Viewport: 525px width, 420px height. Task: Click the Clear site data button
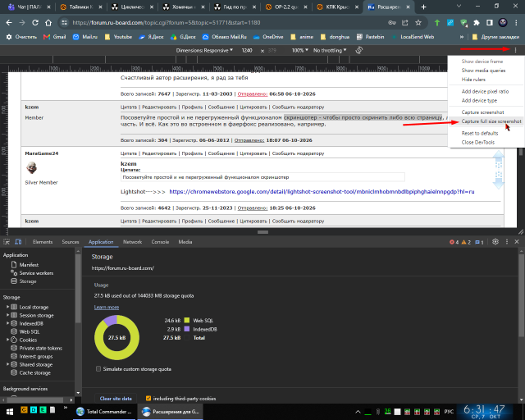click(116, 399)
